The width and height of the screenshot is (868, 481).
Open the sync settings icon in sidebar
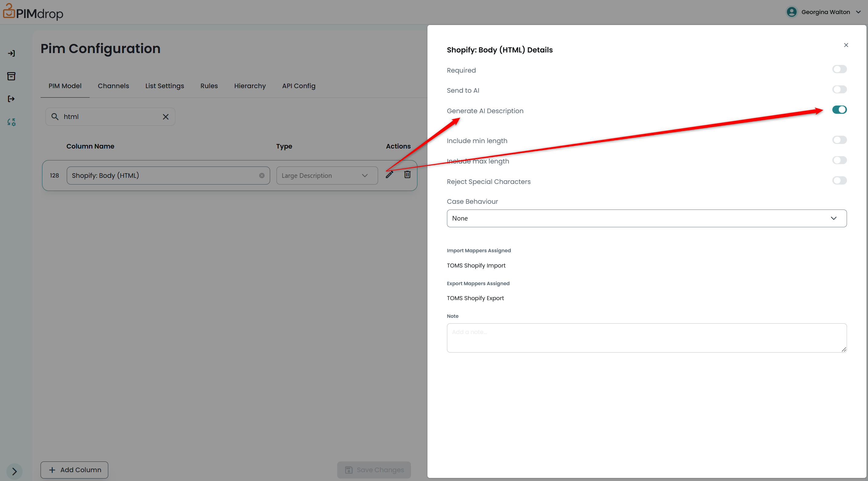coord(12,122)
